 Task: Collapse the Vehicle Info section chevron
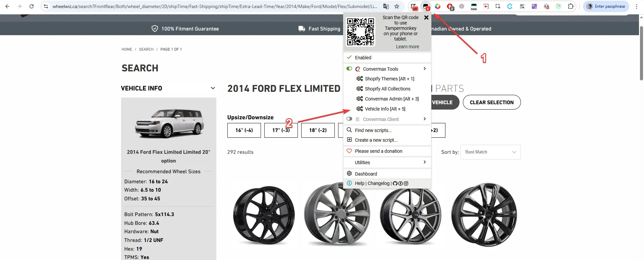213,88
